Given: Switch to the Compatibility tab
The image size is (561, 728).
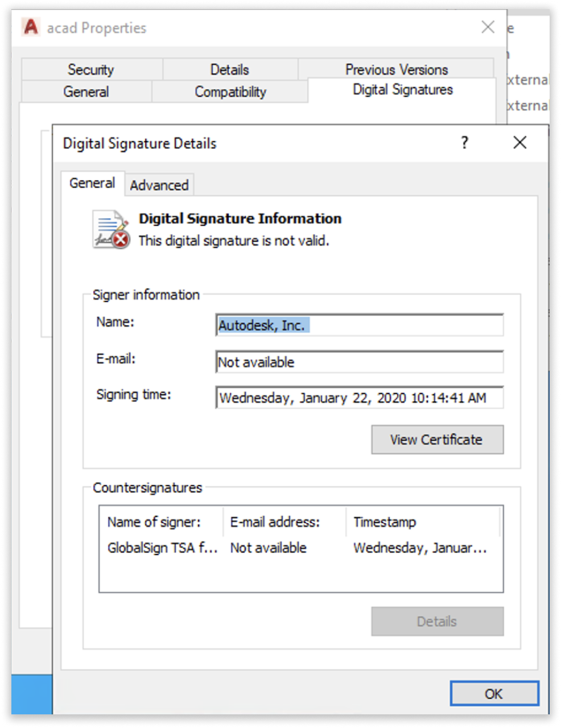Looking at the screenshot, I should (x=230, y=92).
